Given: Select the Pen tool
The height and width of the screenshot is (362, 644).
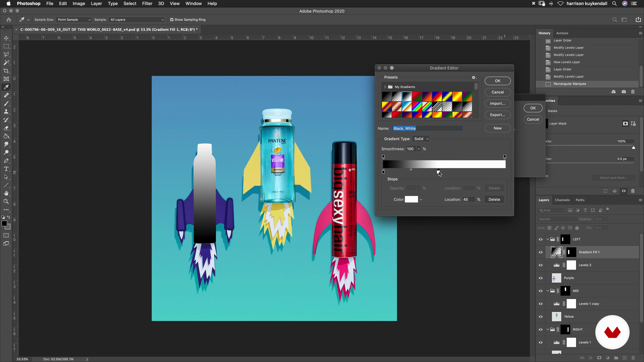Looking at the screenshot, I should pos(6,161).
